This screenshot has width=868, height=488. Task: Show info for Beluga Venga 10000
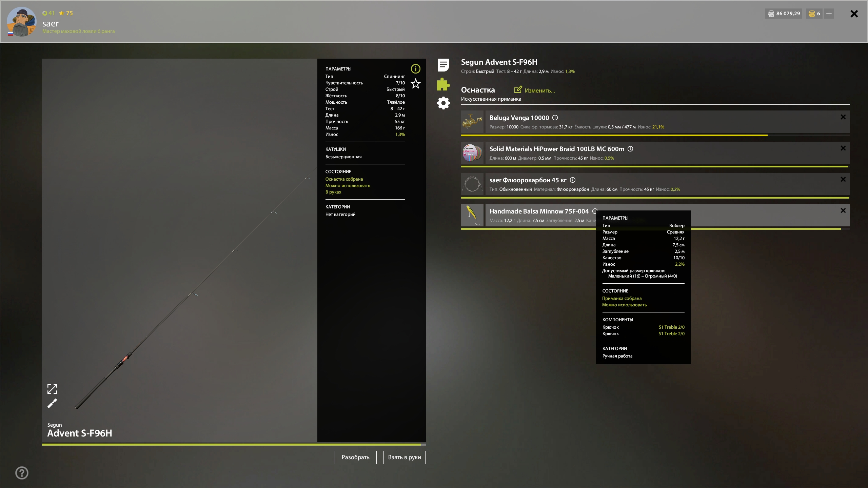555,118
